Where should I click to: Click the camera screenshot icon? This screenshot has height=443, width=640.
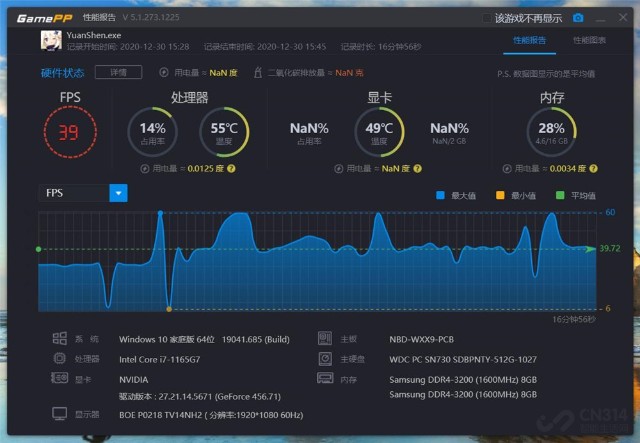point(578,18)
